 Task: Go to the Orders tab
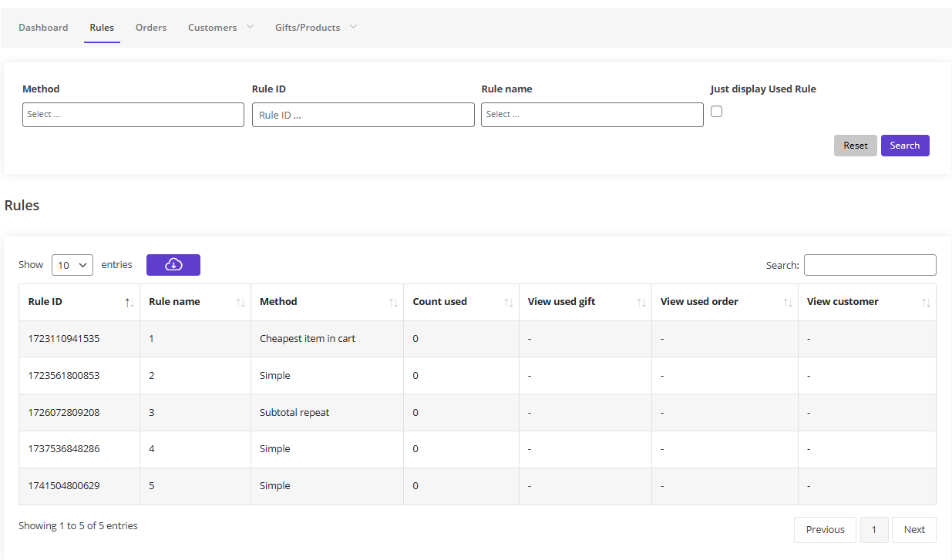[151, 28]
